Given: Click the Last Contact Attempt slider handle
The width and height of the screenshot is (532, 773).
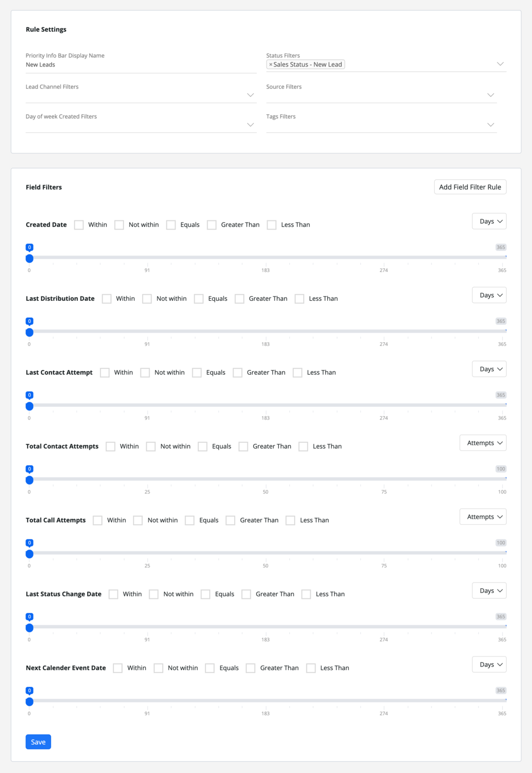Looking at the screenshot, I should [30, 406].
